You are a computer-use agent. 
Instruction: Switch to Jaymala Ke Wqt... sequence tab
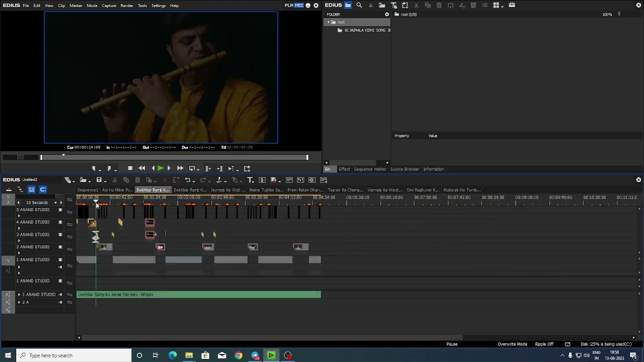click(x=228, y=190)
